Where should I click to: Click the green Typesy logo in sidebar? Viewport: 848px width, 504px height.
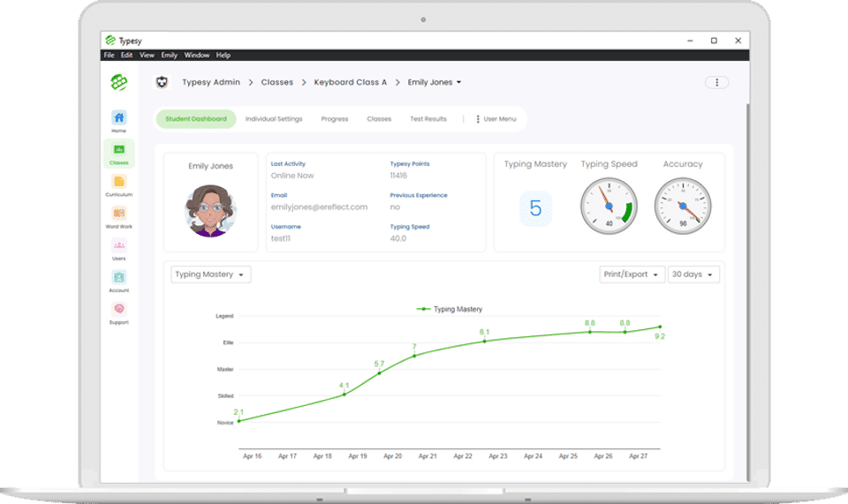coord(119,82)
